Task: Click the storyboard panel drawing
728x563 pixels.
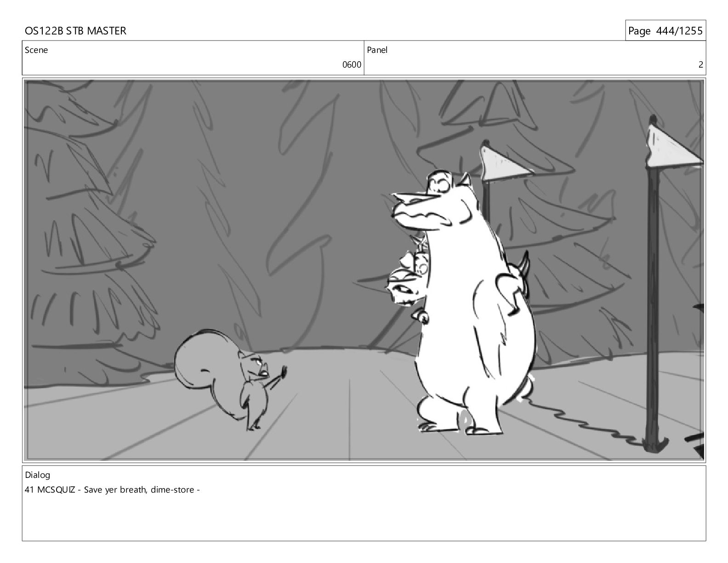Action: (364, 270)
